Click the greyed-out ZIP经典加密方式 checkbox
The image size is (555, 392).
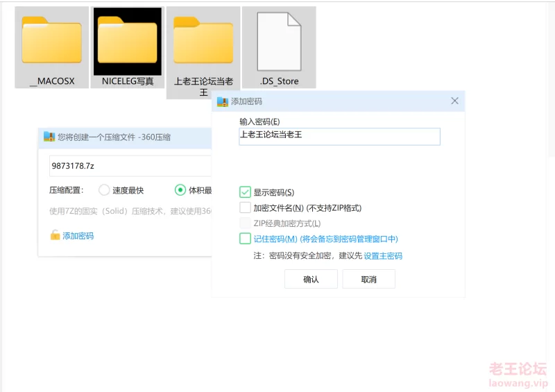coord(245,223)
